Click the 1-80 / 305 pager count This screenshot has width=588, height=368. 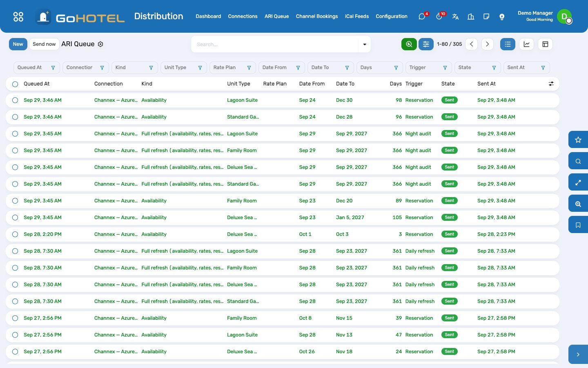449,44
